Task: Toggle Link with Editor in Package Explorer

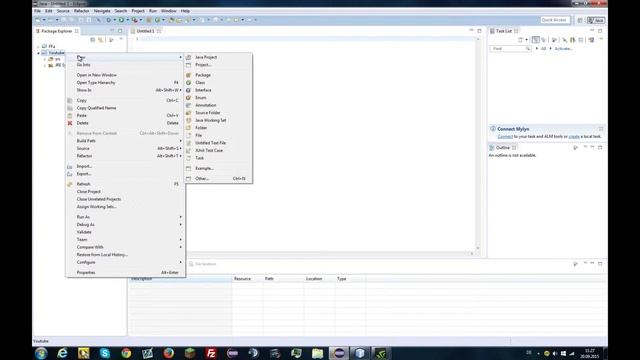Action: coord(100,40)
